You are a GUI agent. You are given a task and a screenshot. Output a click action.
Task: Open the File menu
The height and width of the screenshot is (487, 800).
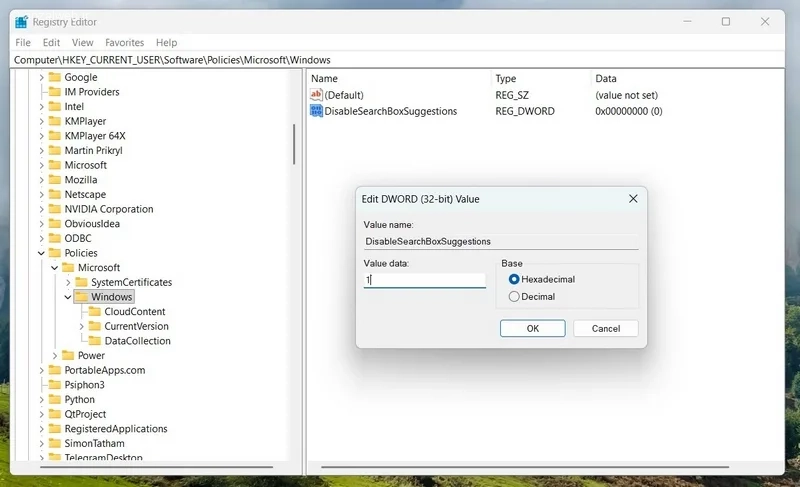23,42
